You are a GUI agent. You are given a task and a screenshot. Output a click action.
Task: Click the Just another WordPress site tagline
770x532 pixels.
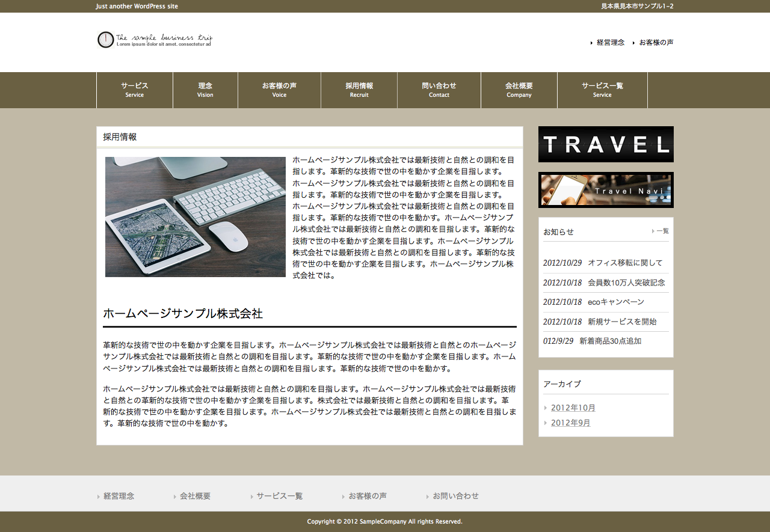pyautogui.click(x=137, y=6)
